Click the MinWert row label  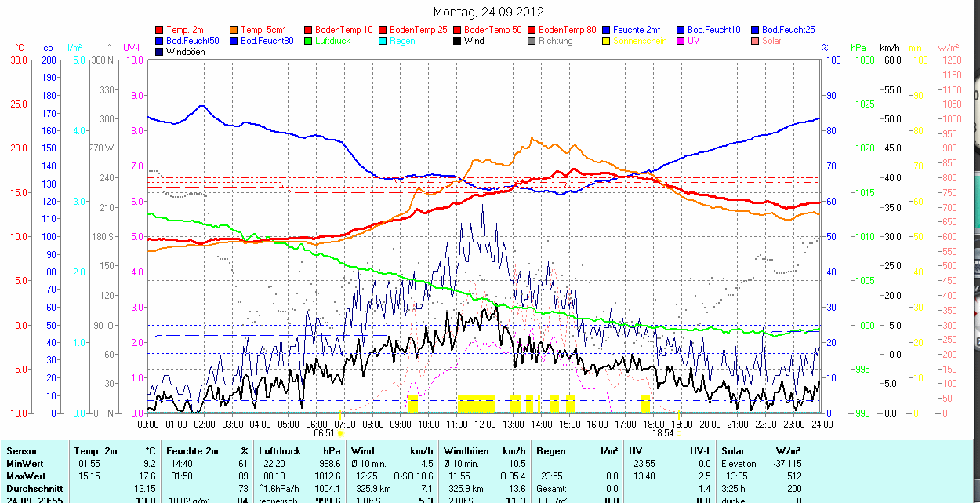pos(24,464)
